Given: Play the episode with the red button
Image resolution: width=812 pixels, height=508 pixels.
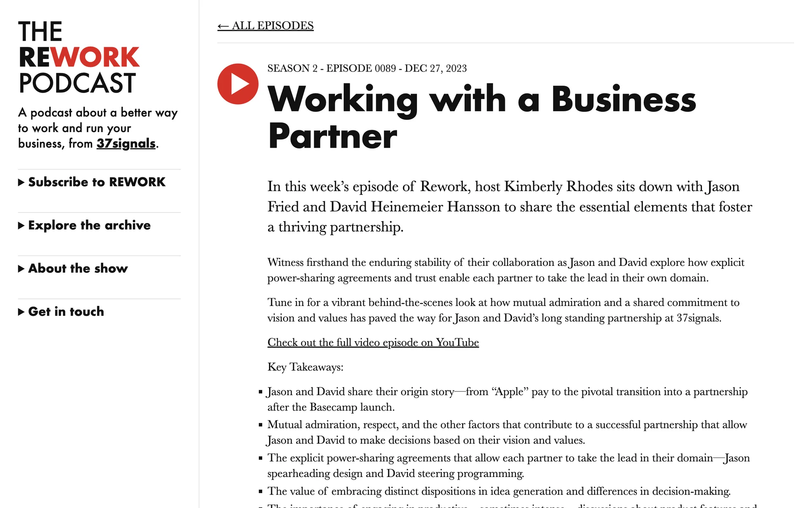Looking at the screenshot, I should click(238, 84).
